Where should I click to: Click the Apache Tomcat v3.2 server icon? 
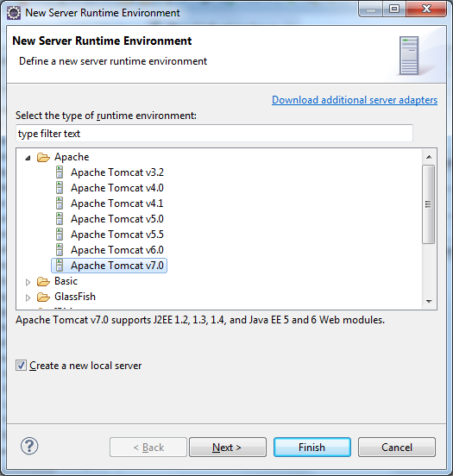pos(60,172)
